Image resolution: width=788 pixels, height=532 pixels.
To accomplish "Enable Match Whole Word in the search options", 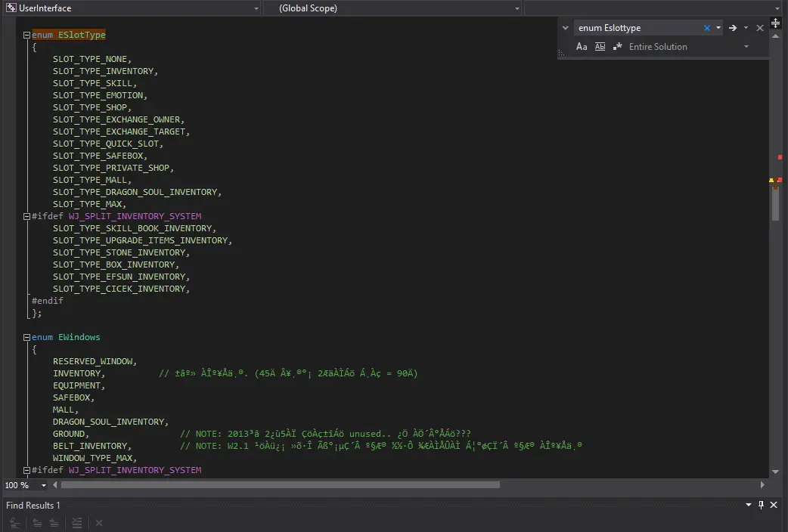I will [600, 46].
